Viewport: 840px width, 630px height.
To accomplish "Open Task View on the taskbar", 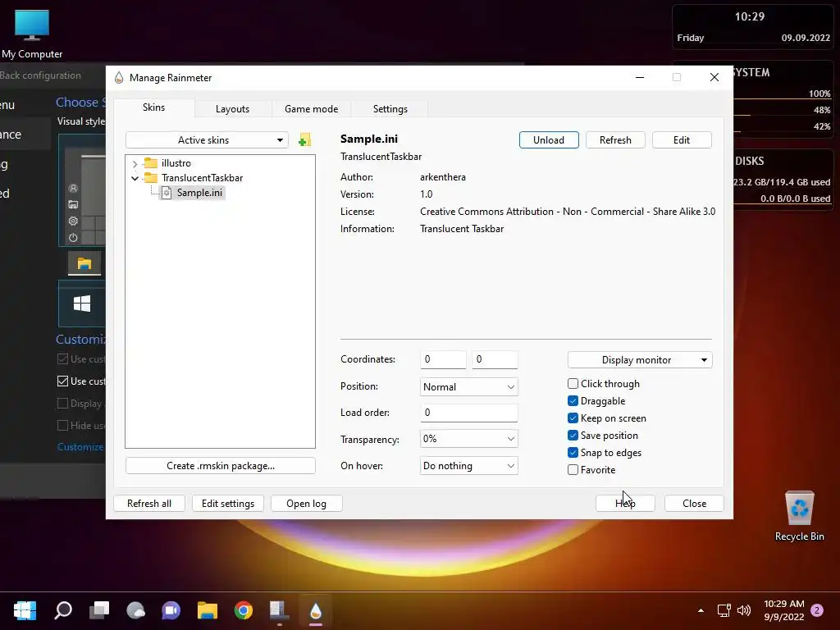I will click(x=99, y=610).
